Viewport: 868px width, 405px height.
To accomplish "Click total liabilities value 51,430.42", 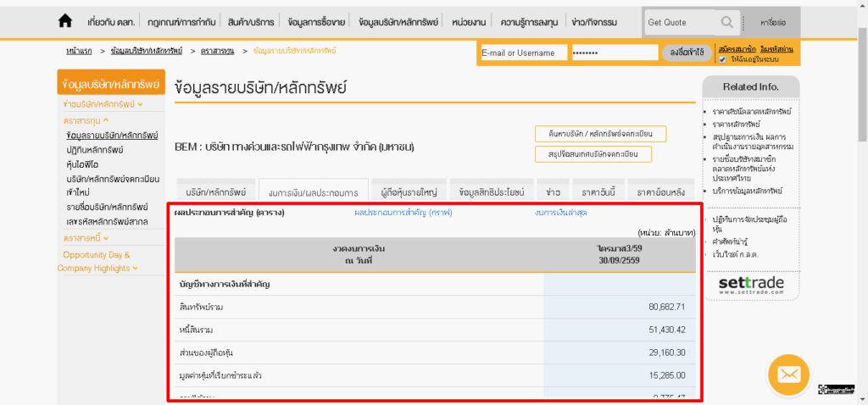I will coord(667,330).
